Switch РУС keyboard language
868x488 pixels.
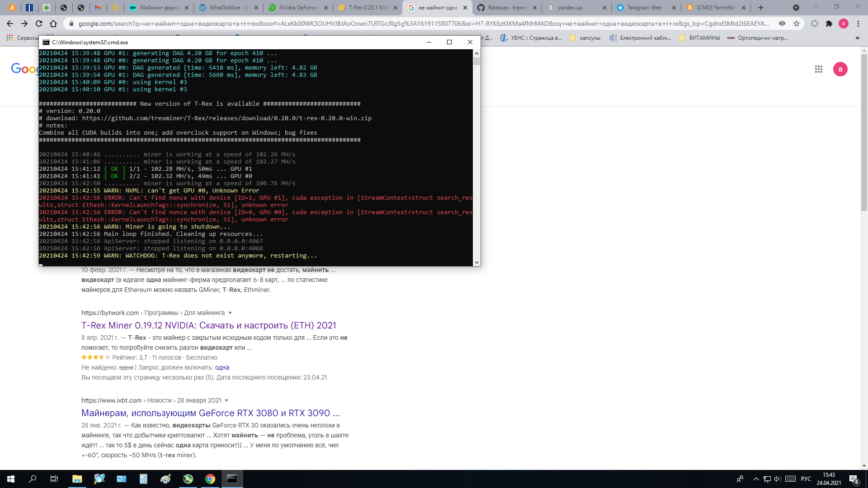(806, 479)
